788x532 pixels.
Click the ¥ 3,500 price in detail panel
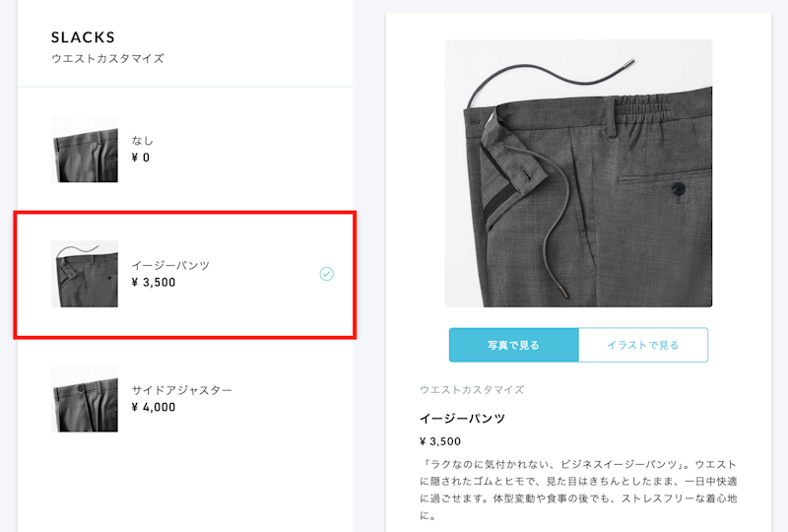[440, 441]
